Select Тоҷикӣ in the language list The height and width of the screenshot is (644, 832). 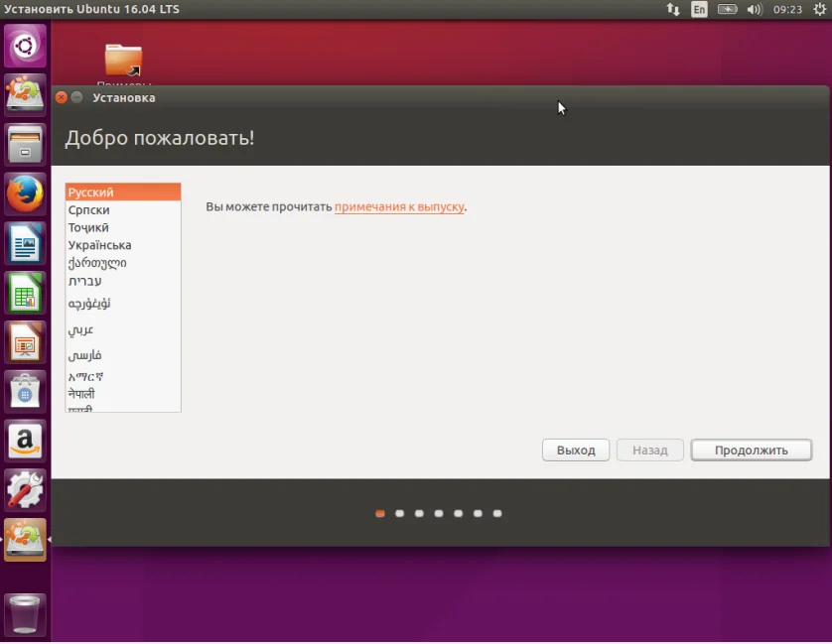123,227
